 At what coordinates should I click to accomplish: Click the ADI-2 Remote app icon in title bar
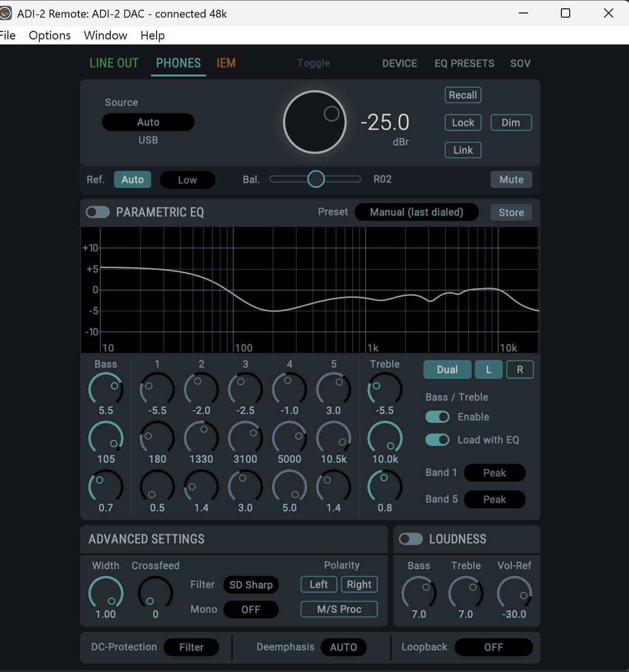click(5, 13)
